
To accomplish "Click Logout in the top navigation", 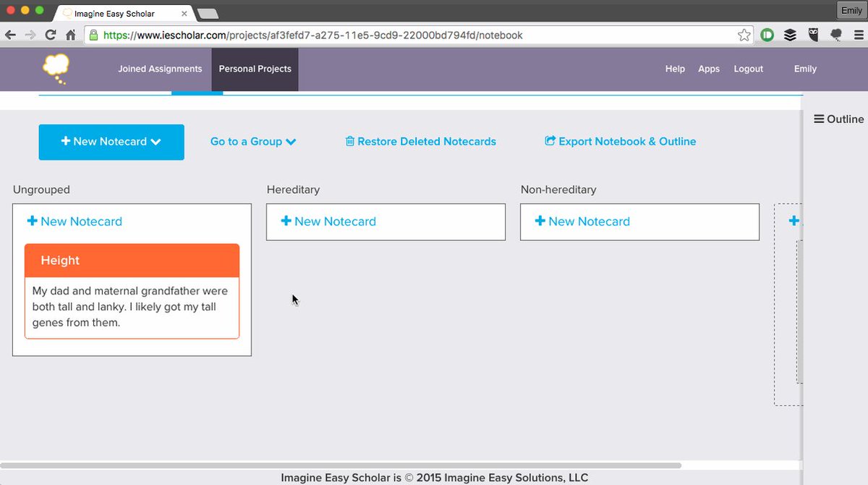I will [748, 69].
